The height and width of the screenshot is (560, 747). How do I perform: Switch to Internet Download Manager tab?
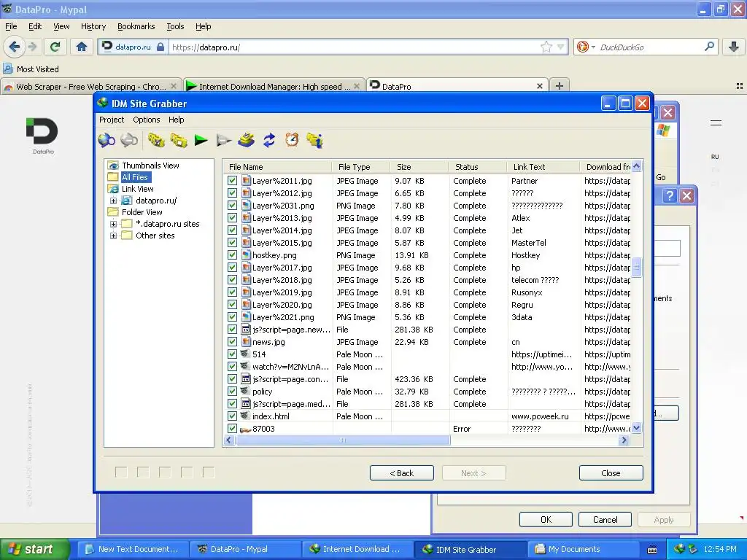coord(274,86)
